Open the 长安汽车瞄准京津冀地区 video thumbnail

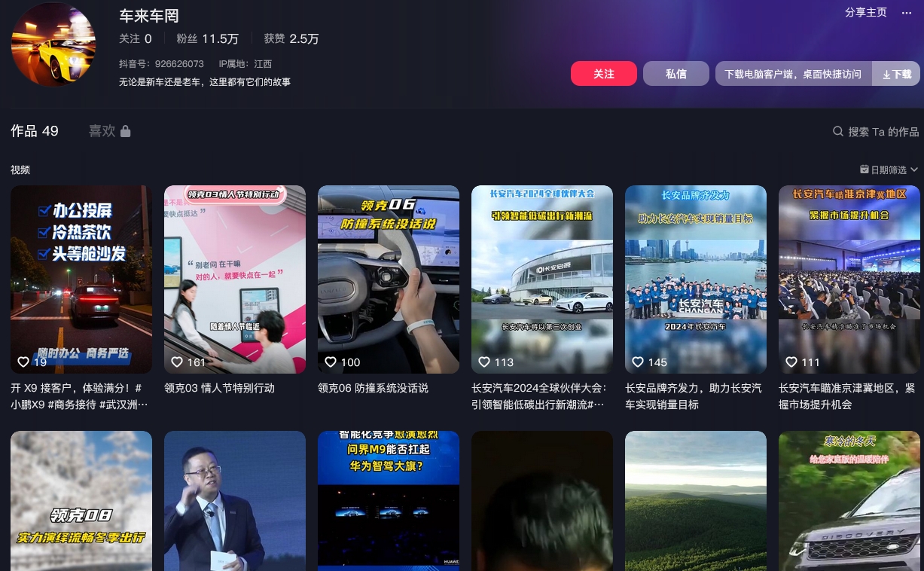point(849,279)
